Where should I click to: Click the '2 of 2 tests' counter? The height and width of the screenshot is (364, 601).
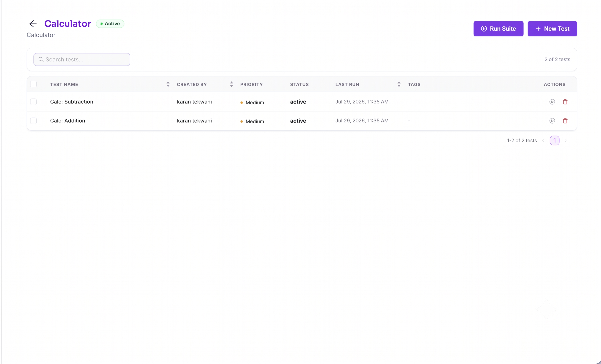pyautogui.click(x=557, y=60)
